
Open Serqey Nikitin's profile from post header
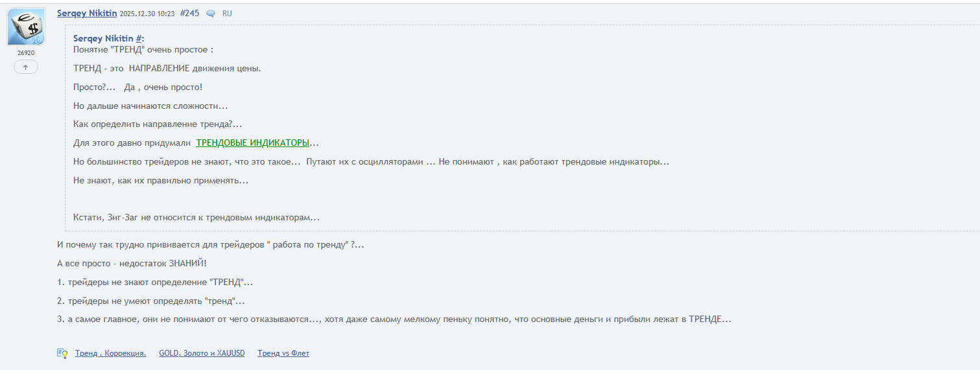87,13
